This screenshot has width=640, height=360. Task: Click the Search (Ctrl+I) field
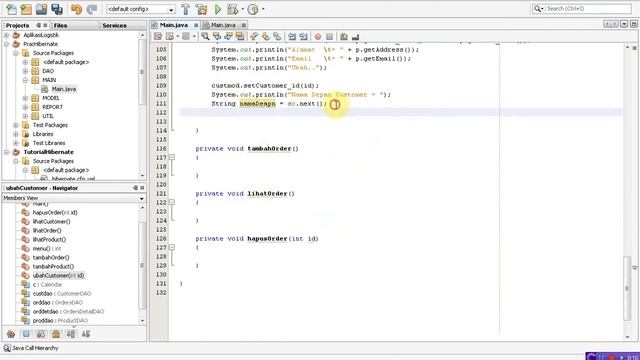coord(582,9)
